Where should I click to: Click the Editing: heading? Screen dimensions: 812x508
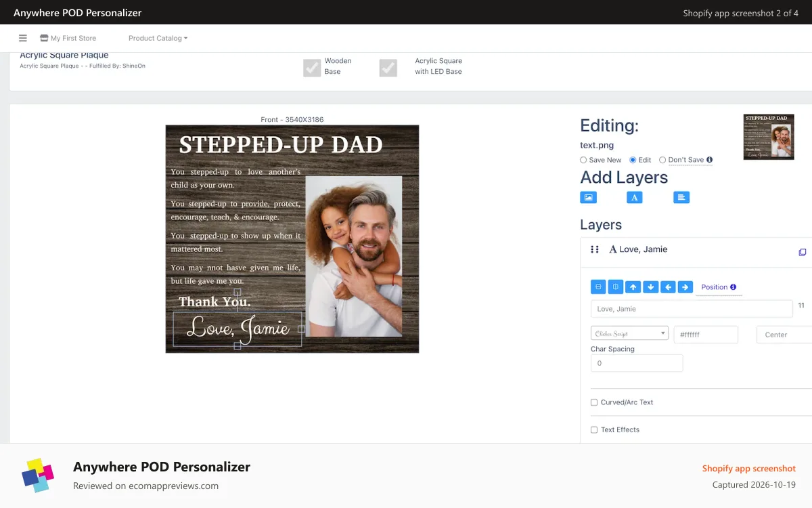609,126
